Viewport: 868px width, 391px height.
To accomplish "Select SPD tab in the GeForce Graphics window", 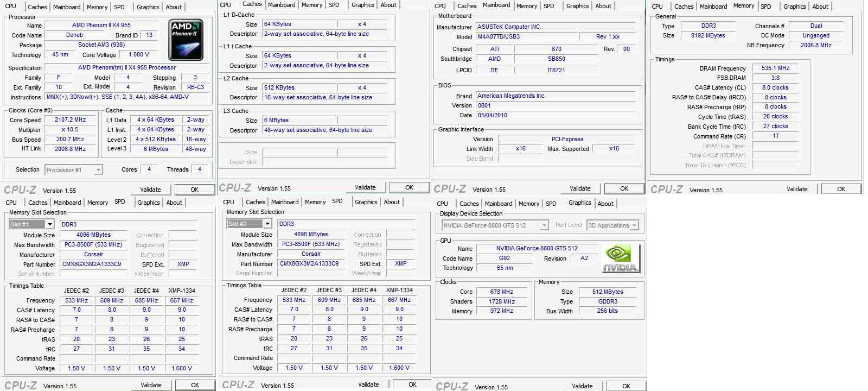I will (x=551, y=204).
